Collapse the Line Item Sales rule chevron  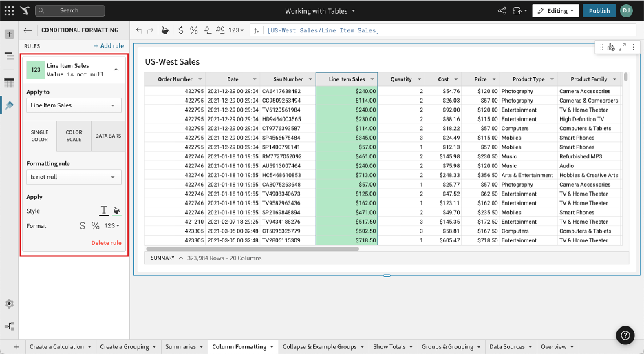point(115,70)
